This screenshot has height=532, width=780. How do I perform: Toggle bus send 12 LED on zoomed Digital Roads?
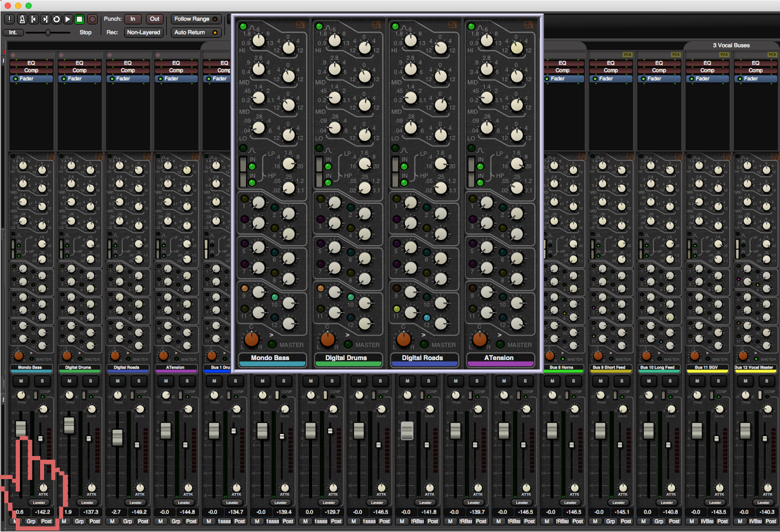tap(427, 318)
